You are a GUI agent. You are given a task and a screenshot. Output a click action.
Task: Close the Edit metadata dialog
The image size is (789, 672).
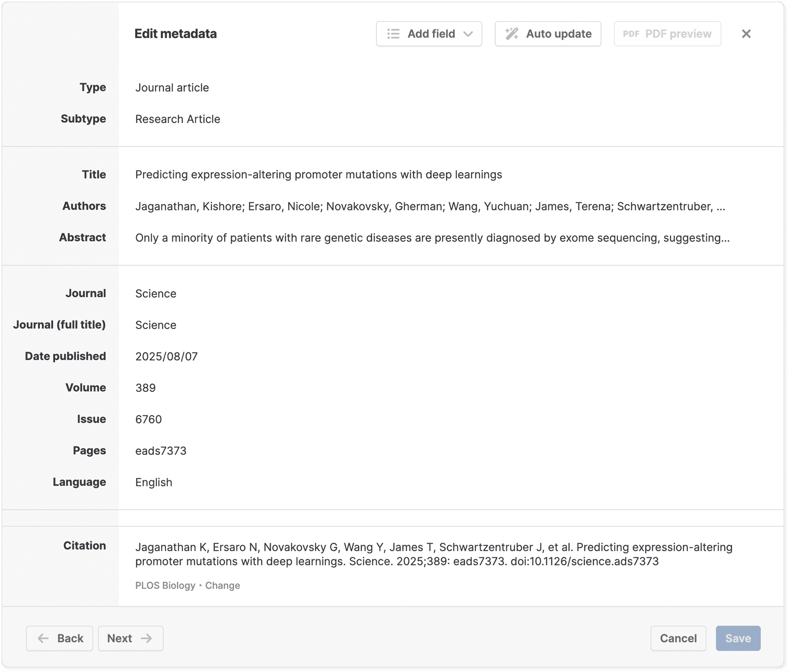coord(746,34)
